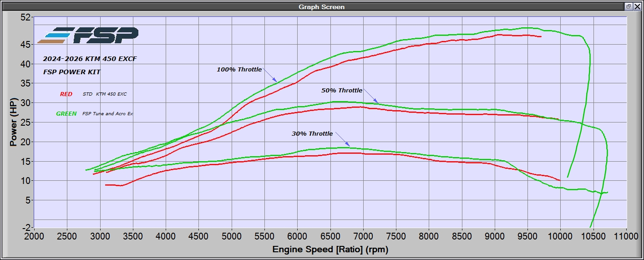Click the 9000 rpm axis tick label
The width and height of the screenshot is (644, 260).
click(495, 237)
